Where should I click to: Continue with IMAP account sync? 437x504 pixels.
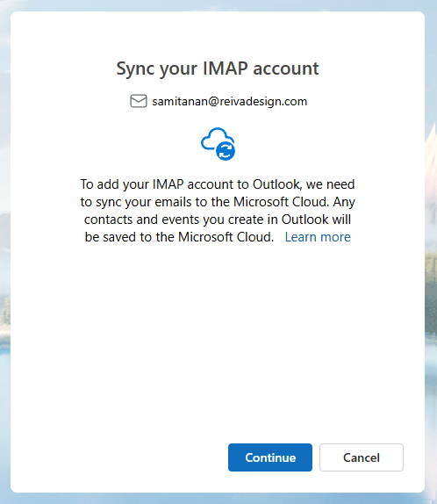pos(270,457)
